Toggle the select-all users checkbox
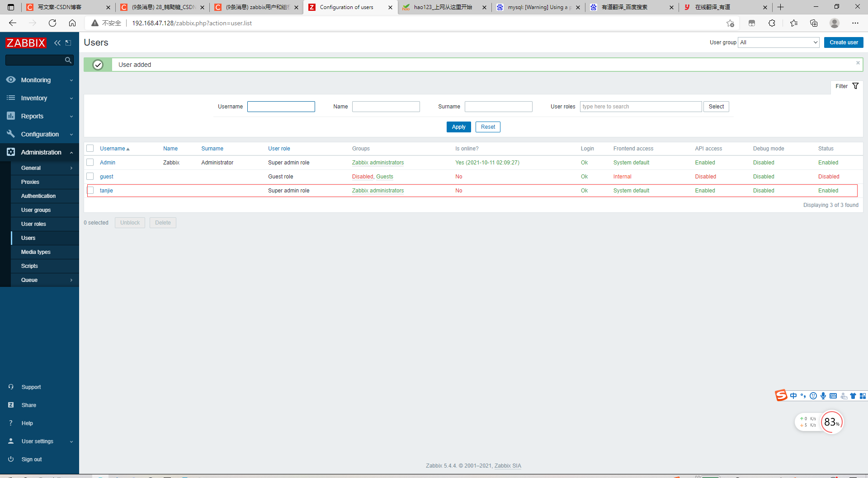Screen dimensions: 868x478 [x=90, y=148]
